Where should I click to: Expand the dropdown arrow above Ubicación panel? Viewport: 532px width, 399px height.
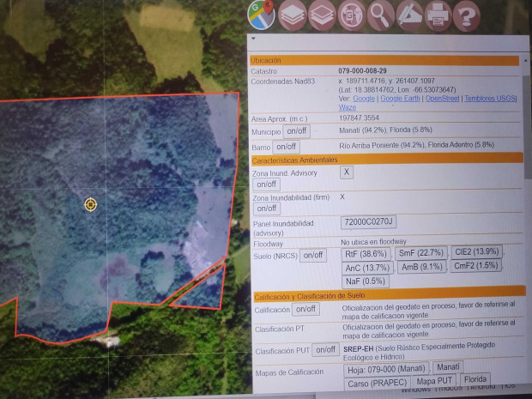click(x=253, y=39)
